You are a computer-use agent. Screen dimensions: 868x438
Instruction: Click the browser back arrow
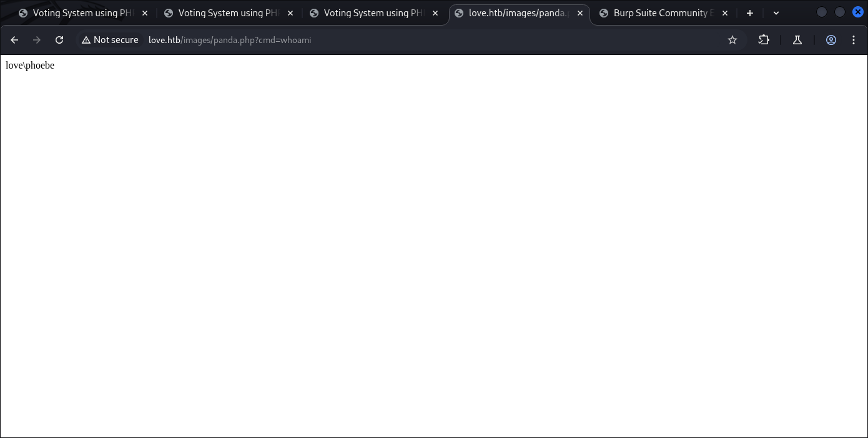(14, 40)
